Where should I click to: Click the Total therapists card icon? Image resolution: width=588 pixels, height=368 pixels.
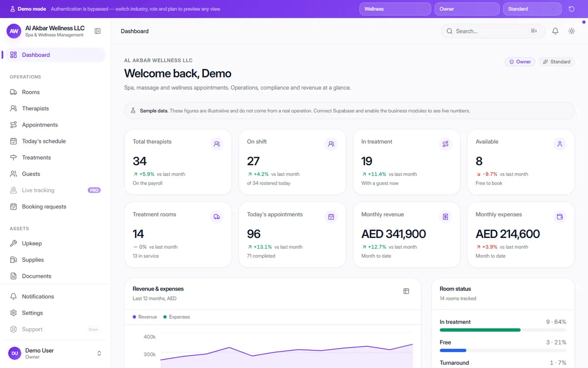coord(217,144)
